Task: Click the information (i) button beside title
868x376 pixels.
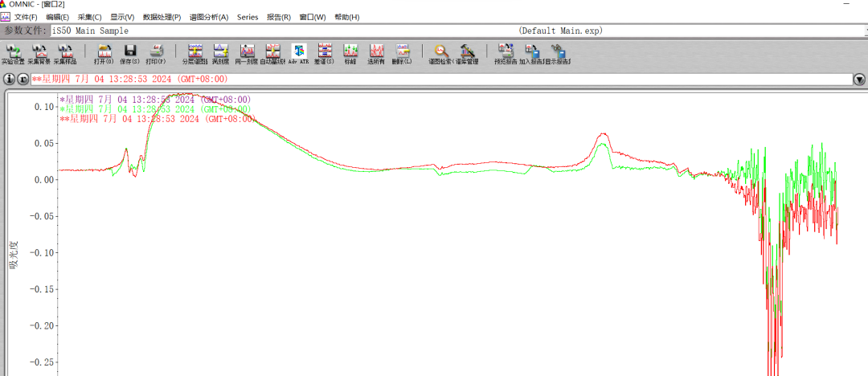Action: [x=10, y=80]
